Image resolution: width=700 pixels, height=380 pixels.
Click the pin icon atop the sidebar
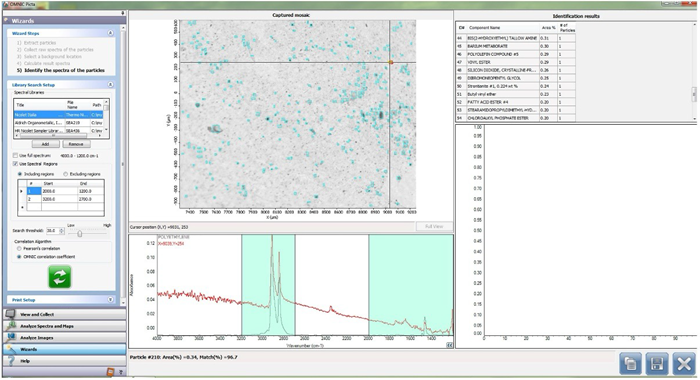pyautogui.click(x=122, y=13)
